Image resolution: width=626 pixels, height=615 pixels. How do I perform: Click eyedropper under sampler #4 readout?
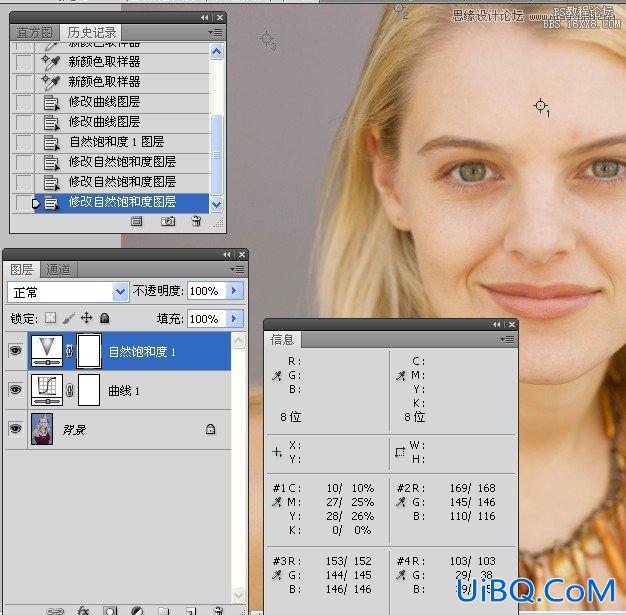tap(400, 575)
